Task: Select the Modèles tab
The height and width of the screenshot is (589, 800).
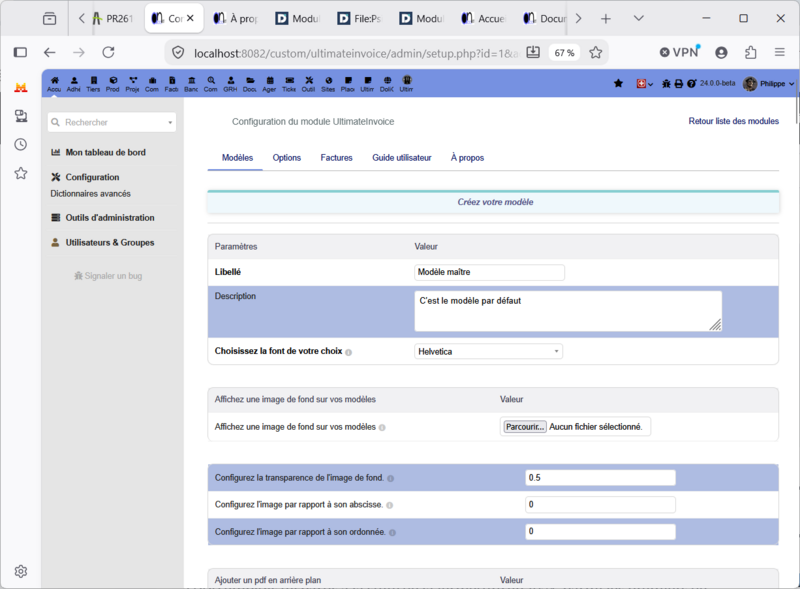Action: [237, 158]
